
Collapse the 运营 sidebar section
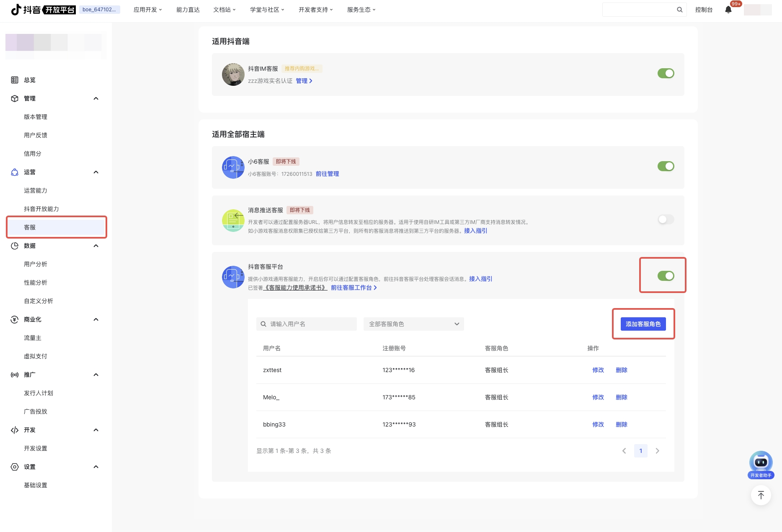[96, 172]
